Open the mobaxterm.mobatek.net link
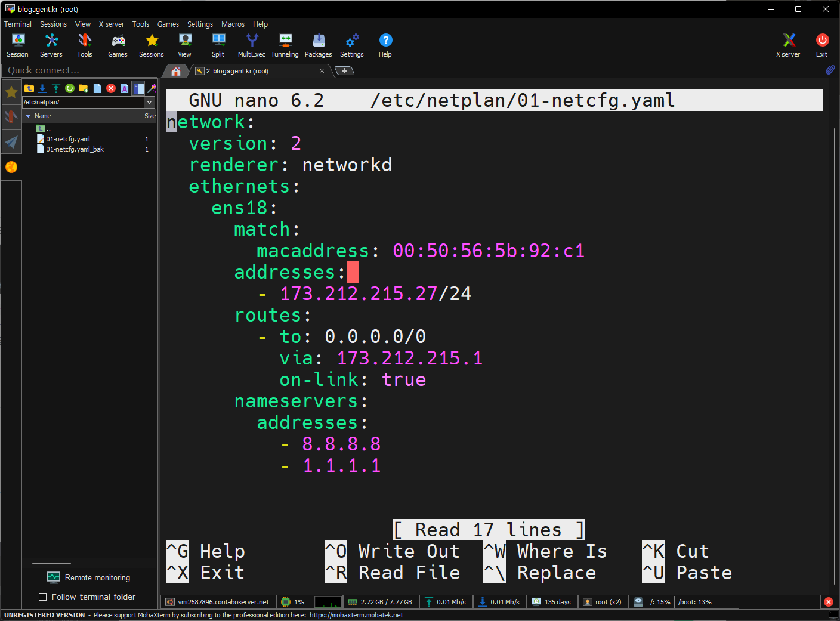This screenshot has width=840, height=621. [356, 615]
